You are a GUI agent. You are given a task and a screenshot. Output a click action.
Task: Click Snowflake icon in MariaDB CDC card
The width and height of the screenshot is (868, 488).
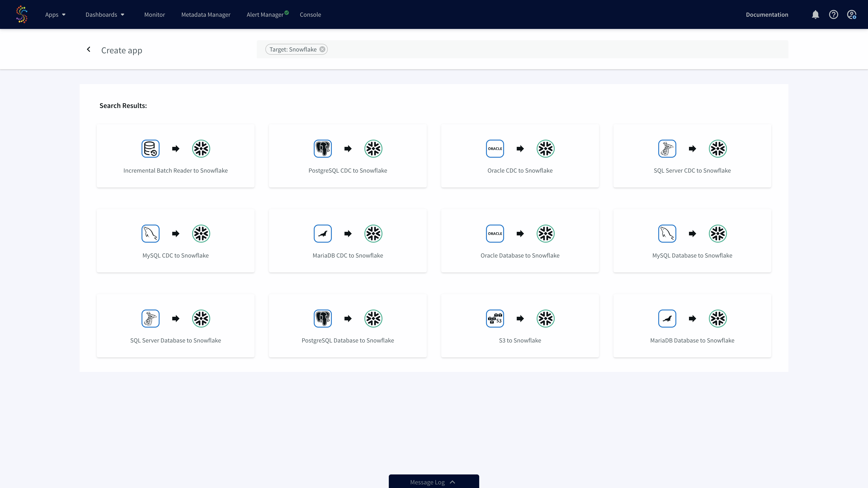click(373, 233)
